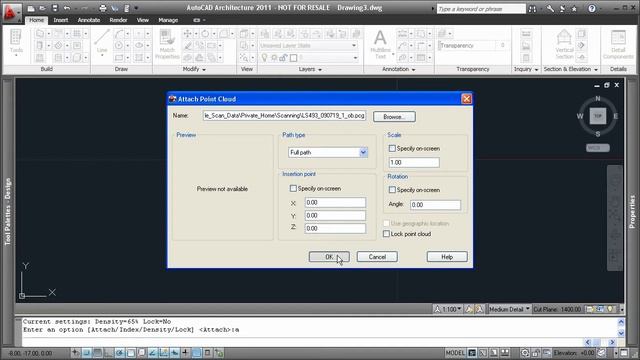Toggle Snap mode in status bar
This screenshot has width=640, height=360.
(x=87, y=353)
